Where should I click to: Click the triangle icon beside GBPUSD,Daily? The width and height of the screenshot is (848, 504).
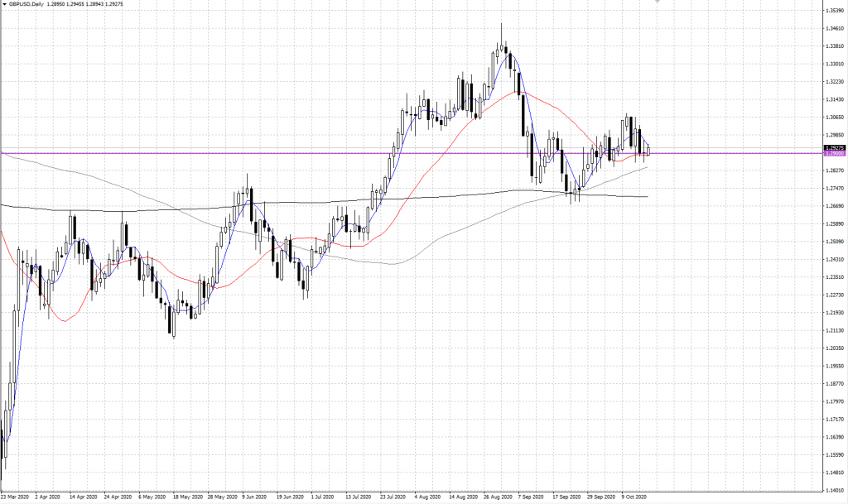4,5
